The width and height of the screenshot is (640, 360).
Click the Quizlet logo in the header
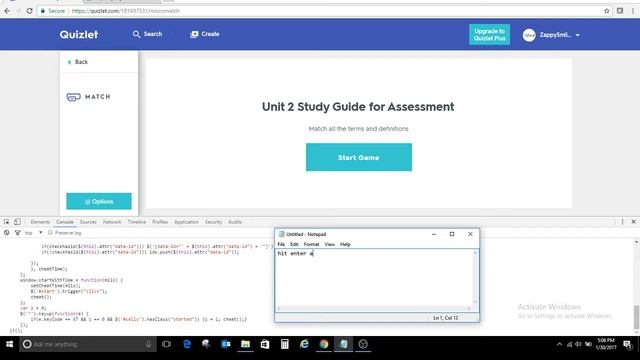point(79,35)
